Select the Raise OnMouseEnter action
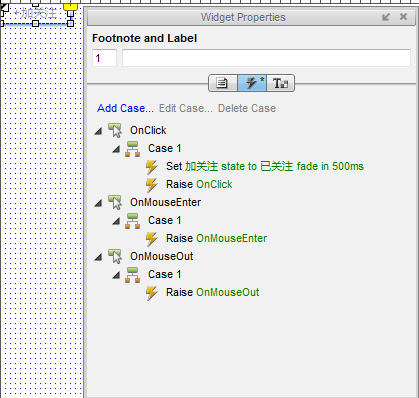The width and height of the screenshot is (419, 398). (x=216, y=238)
